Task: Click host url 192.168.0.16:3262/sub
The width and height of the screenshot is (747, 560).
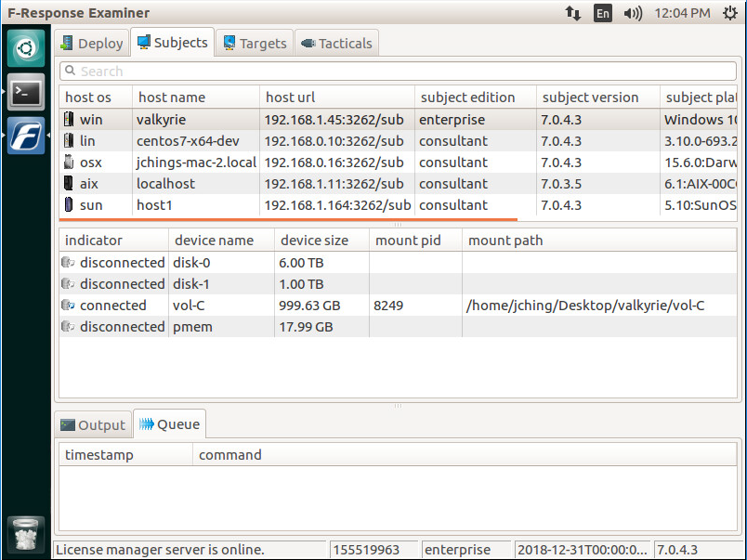Action: [334, 163]
